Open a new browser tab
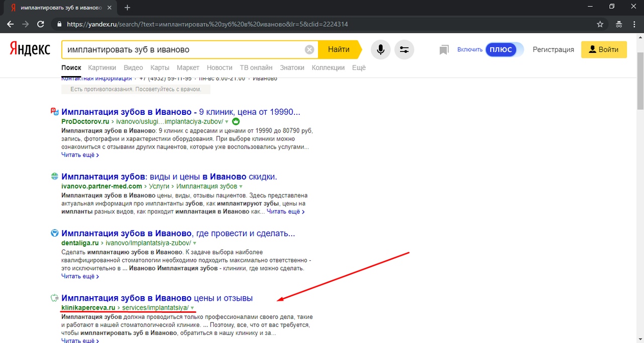 (127, 8)
